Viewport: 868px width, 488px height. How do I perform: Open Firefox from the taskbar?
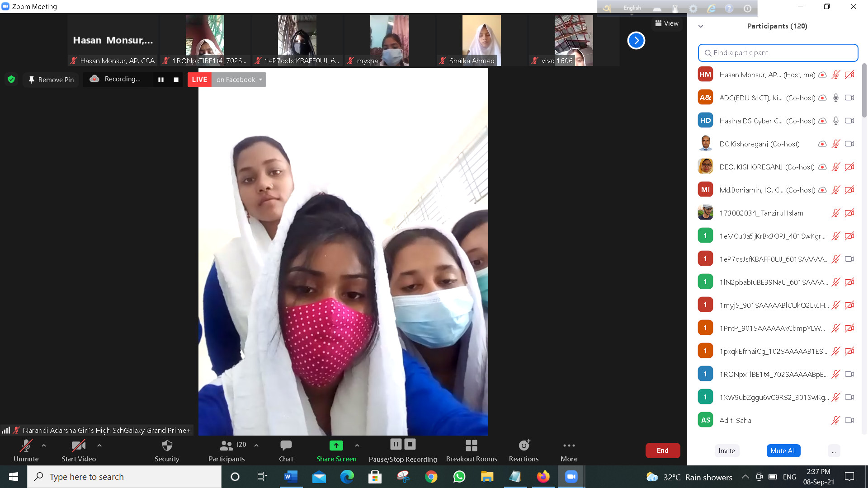(543, 477)
